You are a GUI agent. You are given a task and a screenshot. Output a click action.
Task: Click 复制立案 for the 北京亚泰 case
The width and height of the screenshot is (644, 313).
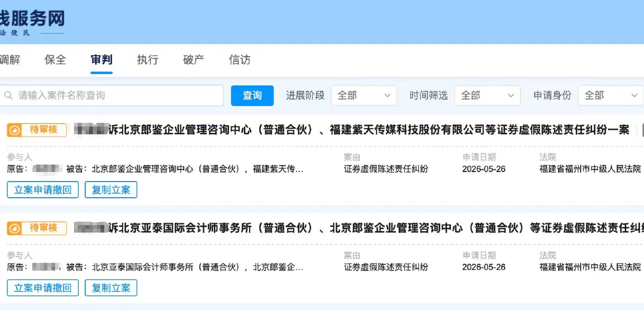[111, 288]
